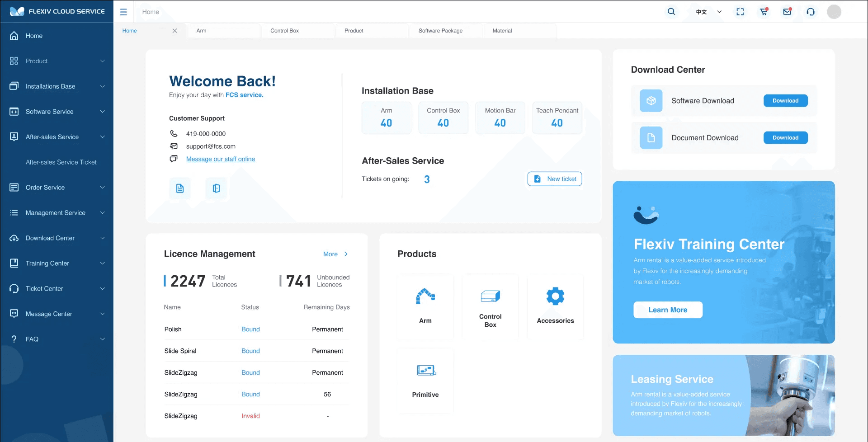
Task: Open the shopping cart icon
Action: (x=764, y=12)
